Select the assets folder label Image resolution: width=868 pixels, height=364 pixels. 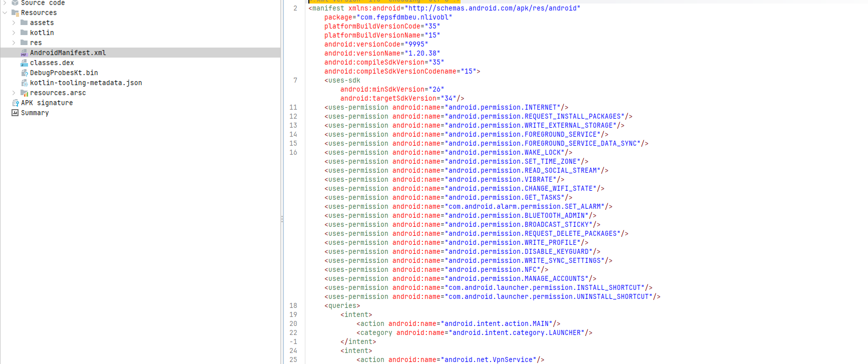(x=42, y=23)
